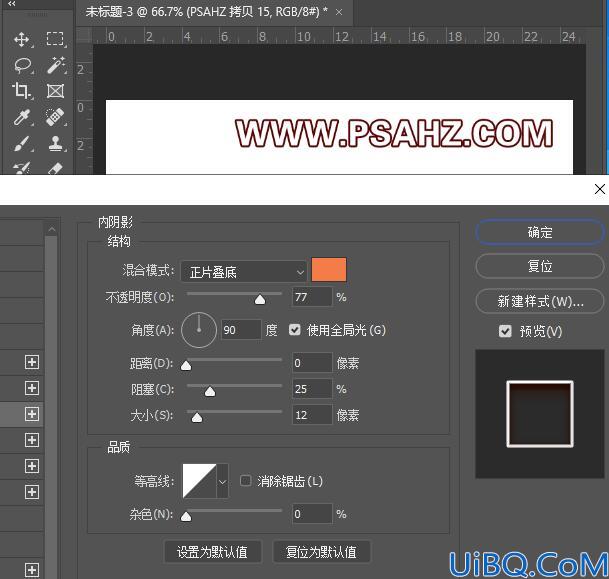Select the Crop tool
Image resolution: width=609 pixels, height=579 pixels.
point(21,91)
